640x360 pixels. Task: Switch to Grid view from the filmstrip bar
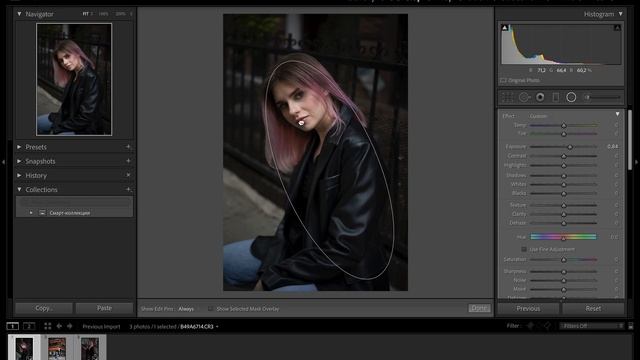pyautogui.click(x=48, y=326)
